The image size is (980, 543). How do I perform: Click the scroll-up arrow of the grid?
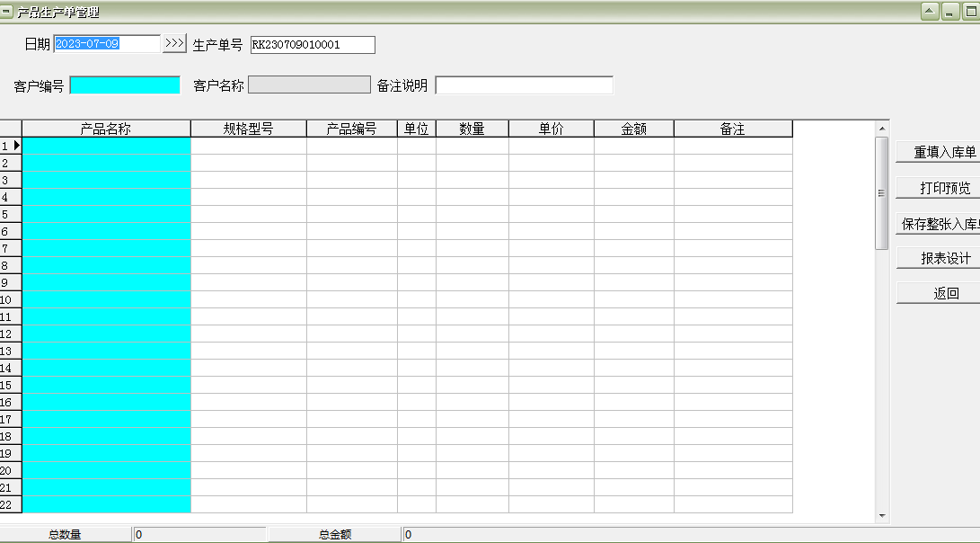882,129
